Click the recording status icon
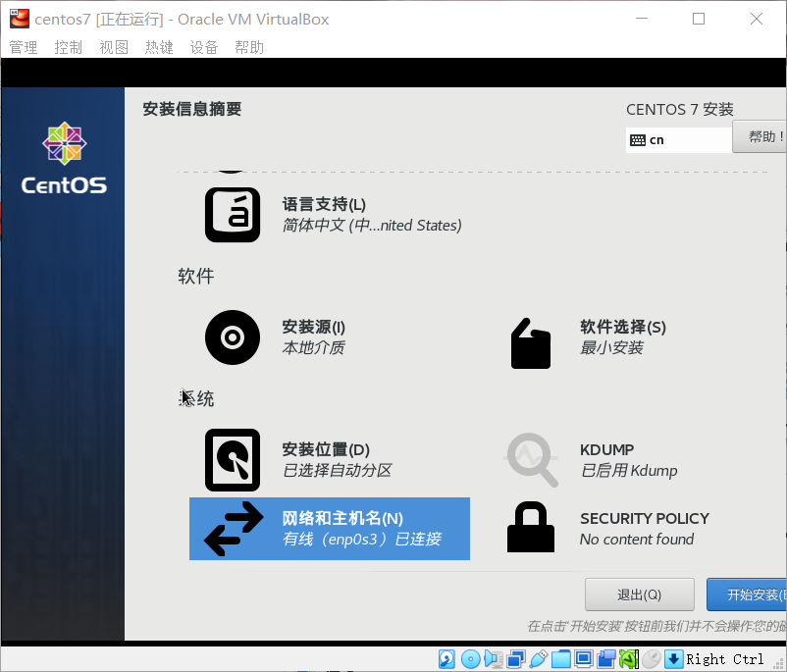 tap(606, 659)
